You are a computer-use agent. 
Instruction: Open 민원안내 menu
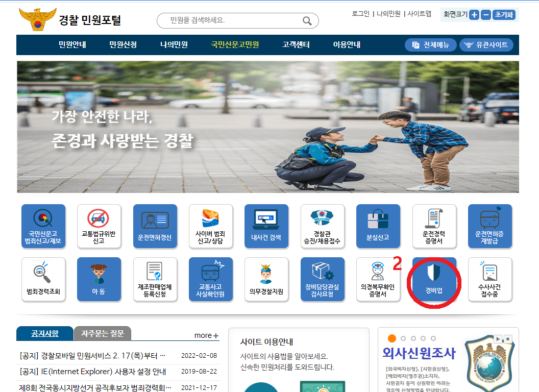pyautogui.click(x=72, y=45)
